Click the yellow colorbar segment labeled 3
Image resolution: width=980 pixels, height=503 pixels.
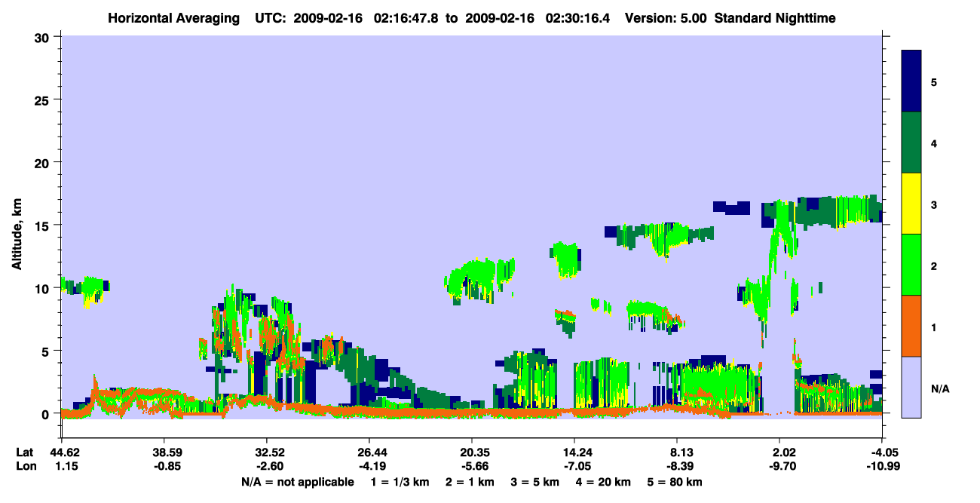(x=911, y=204)
